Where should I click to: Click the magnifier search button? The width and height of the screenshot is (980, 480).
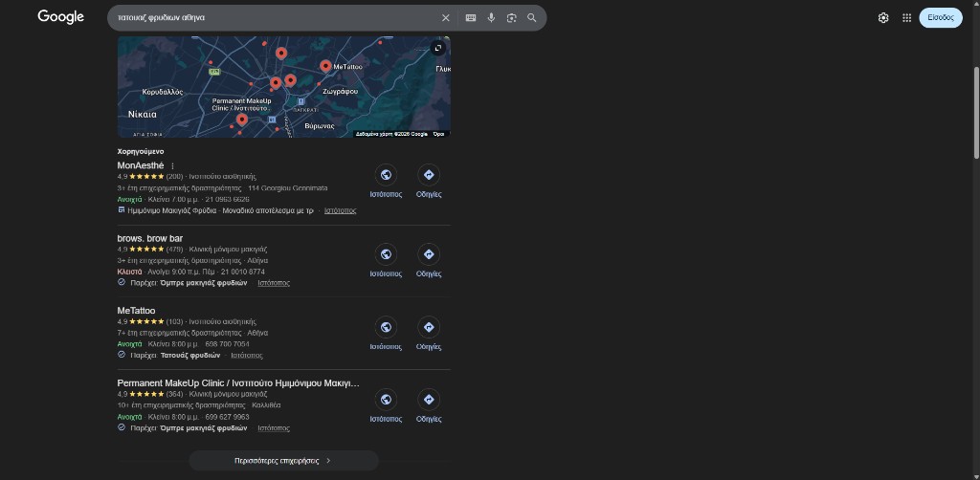coord(532,18)
